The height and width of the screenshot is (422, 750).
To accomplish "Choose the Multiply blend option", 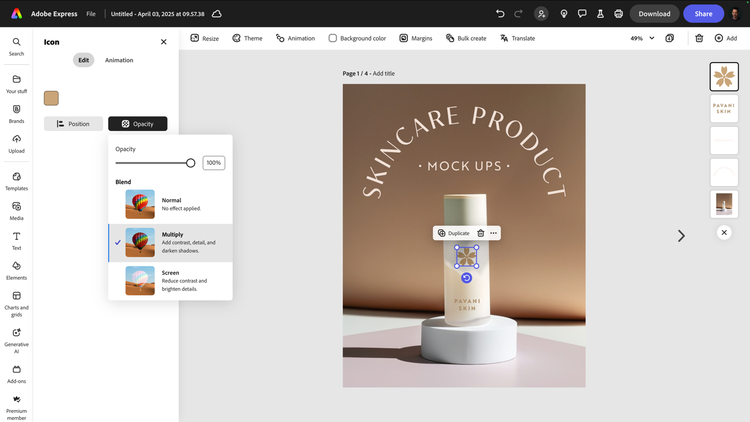I will [170, 242].
